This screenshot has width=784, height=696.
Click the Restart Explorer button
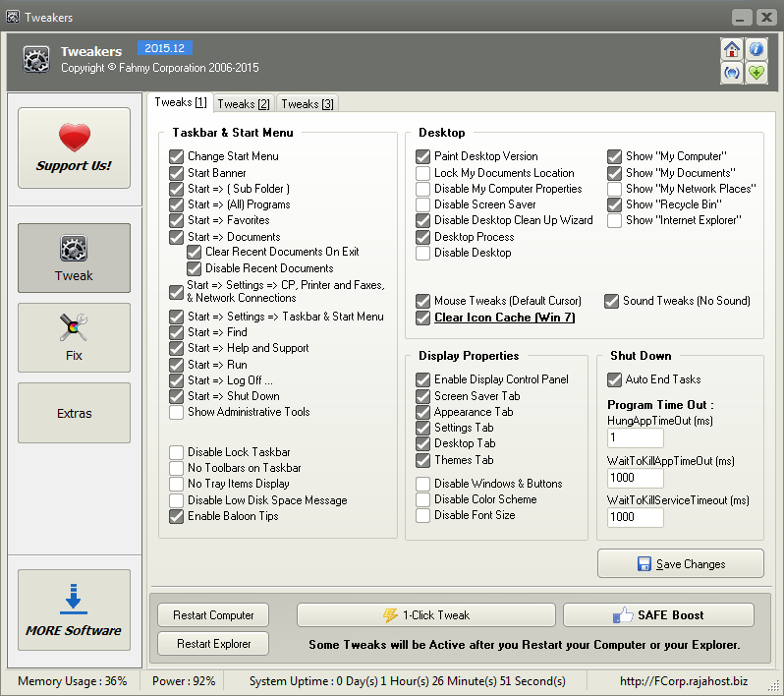[213, 644]
